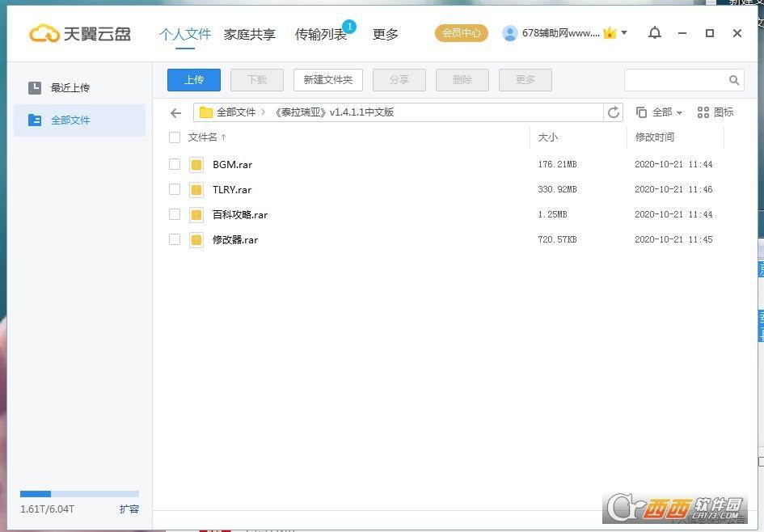Click the 上传 upload button

point(193,79)
